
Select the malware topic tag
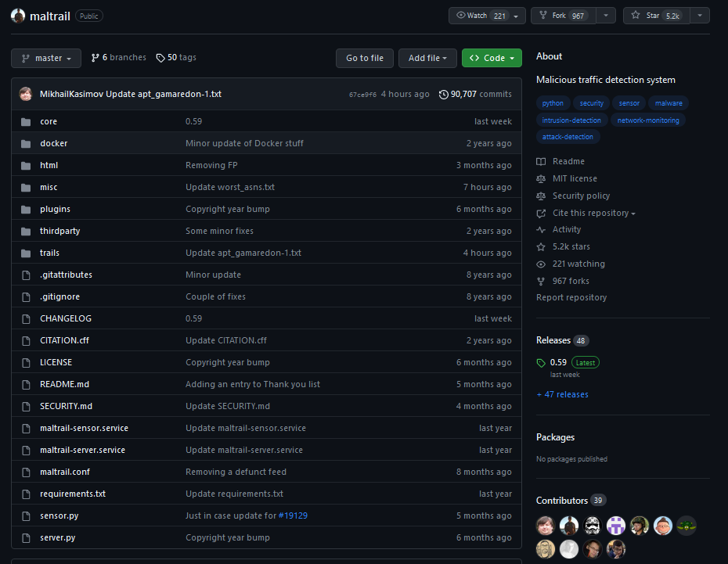tap(669, 103)
